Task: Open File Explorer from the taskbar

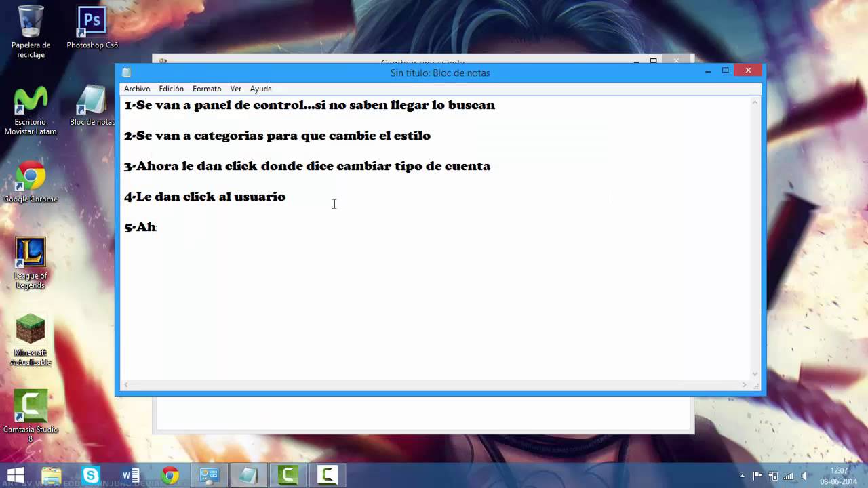Action: point(52,475)
